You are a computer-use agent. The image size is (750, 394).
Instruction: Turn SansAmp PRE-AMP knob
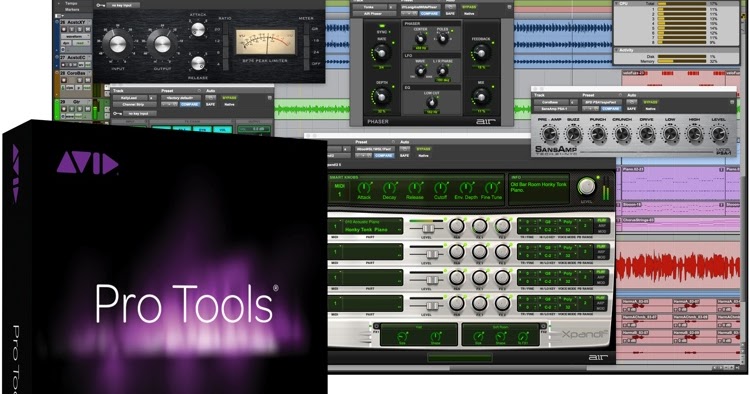click(x=549, y=134)
